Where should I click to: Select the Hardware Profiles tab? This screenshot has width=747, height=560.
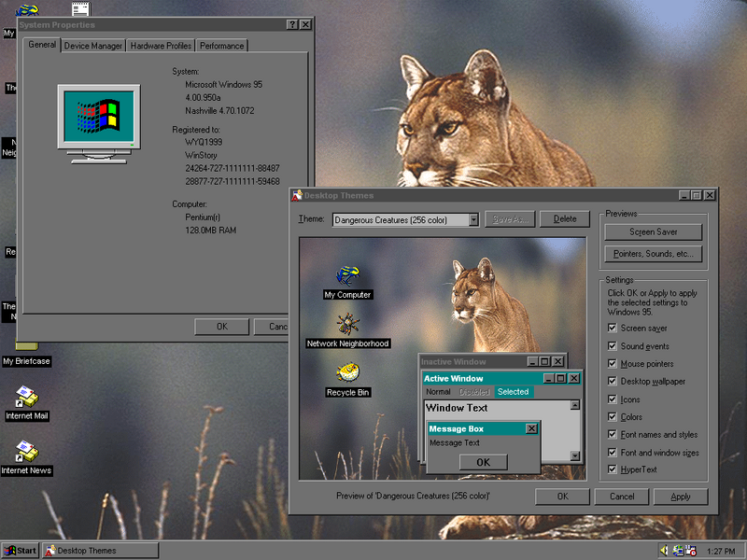(x=161, y=46)
